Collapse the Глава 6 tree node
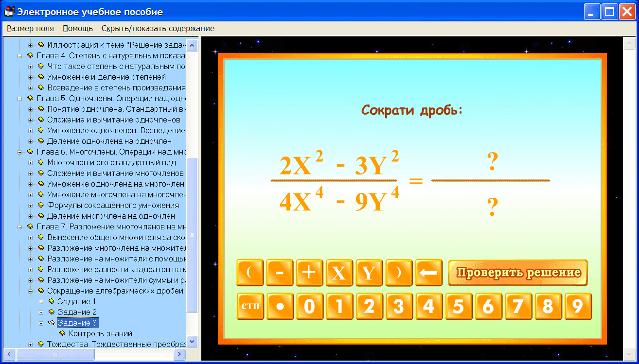The image size is (639, 364). [20, 152]
